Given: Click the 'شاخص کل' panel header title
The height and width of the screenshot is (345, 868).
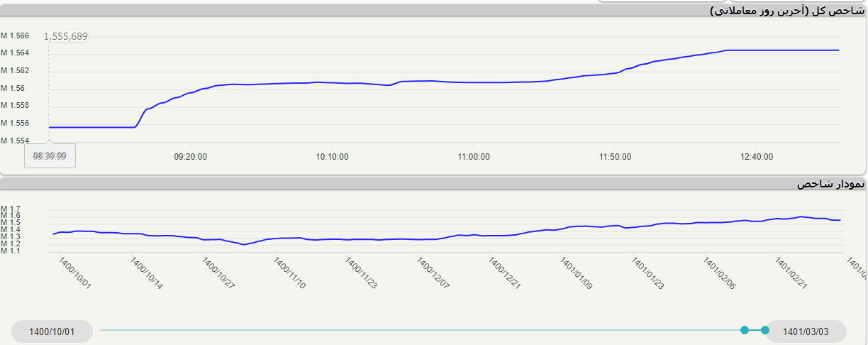Looking at the screenshot, I should [787, 11].
